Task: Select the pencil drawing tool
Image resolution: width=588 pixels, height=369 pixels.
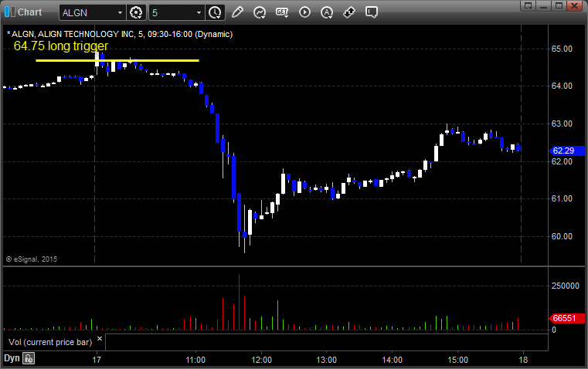Action: [237, 12]
